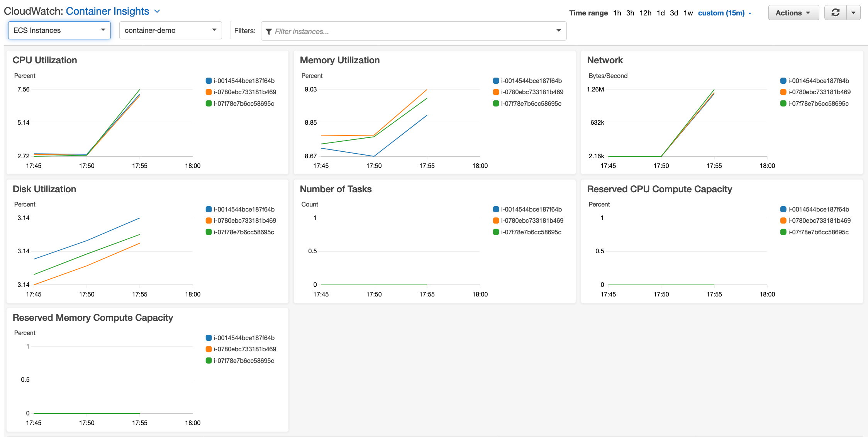Set time range to 3d
868x437 pixels.
click(674, 13)
